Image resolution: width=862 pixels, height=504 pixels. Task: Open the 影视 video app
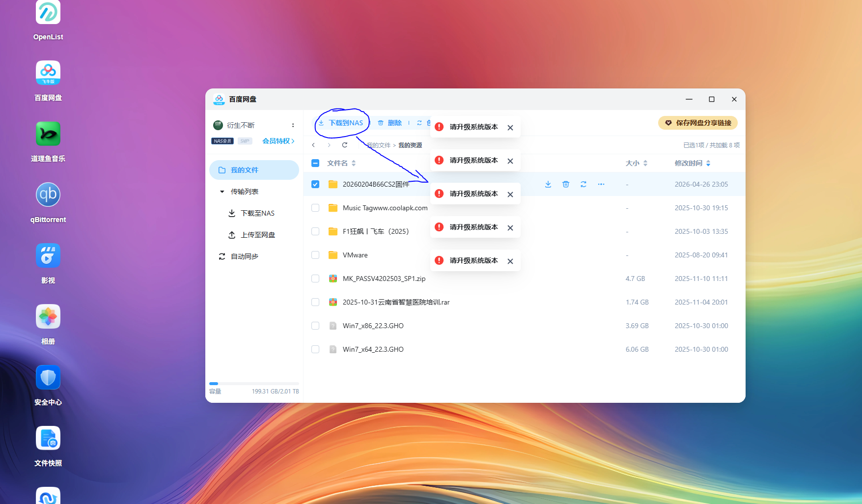pyautogui.click(x=48, y=255)
